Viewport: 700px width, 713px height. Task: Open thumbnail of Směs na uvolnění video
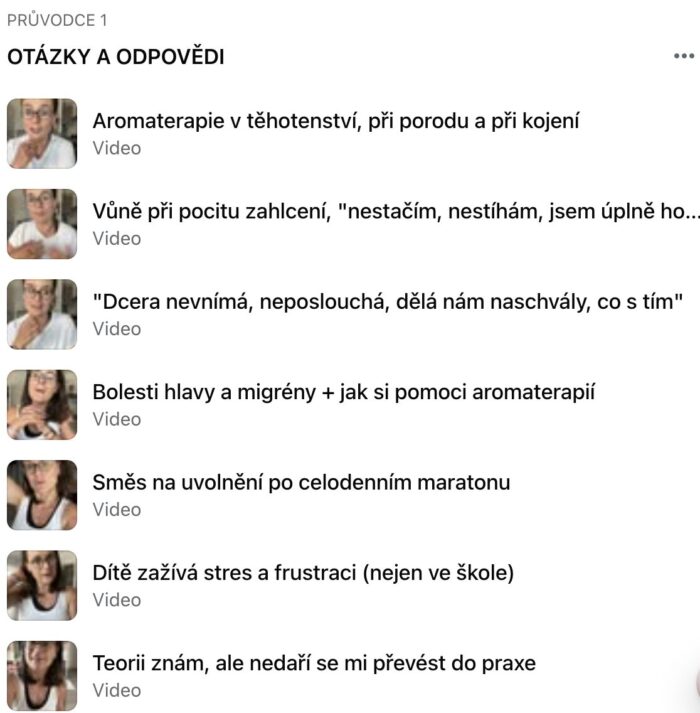pos(42,495)
